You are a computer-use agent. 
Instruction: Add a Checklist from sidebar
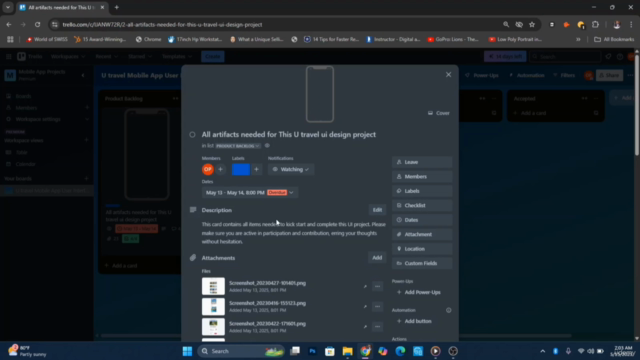[x=422, y=205]
